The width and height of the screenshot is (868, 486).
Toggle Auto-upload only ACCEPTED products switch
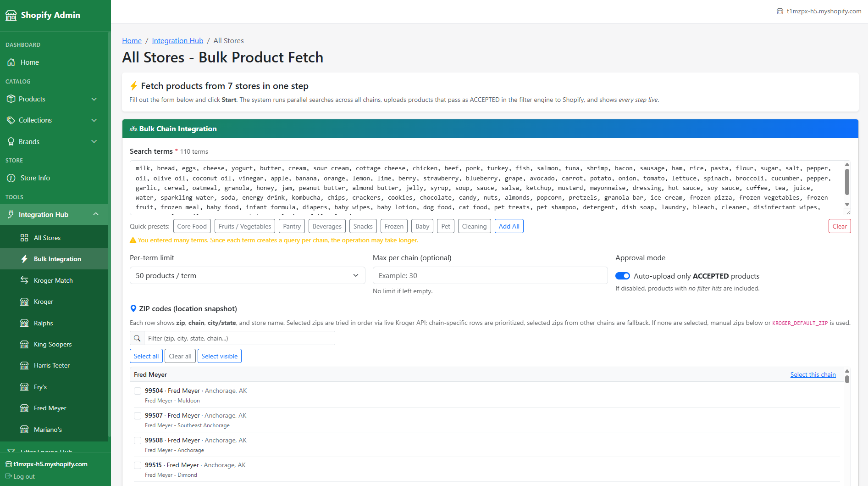(x=623, y=276)
